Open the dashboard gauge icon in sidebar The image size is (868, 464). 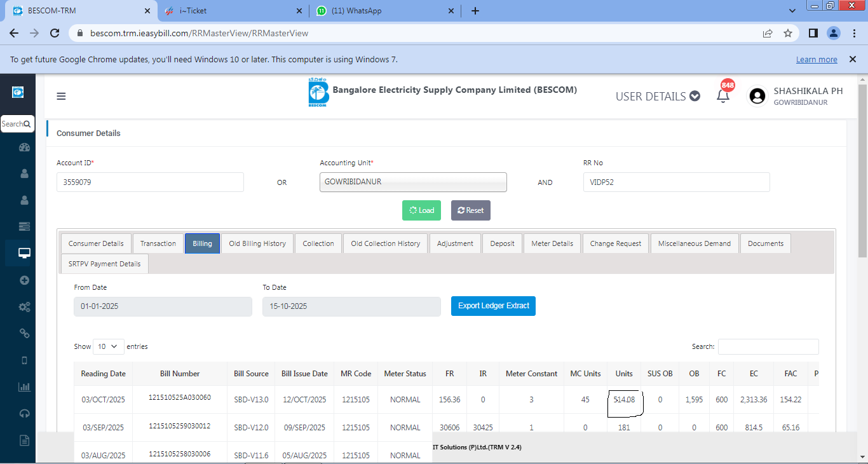point(25,147)
